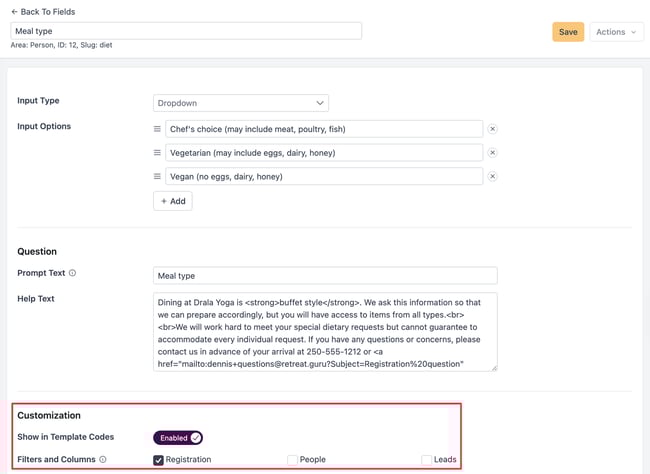Grab drag handle for Vegan option

pos(157,176)
